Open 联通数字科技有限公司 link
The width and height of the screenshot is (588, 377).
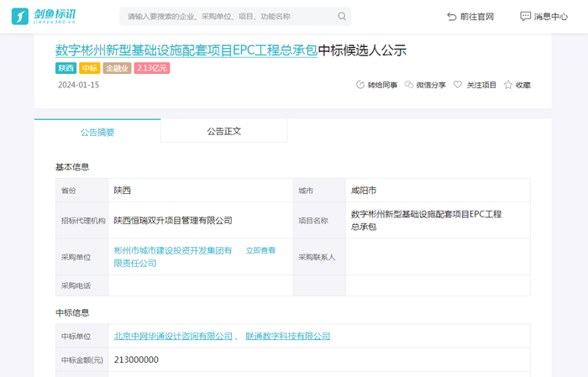[x=287, y=336]
